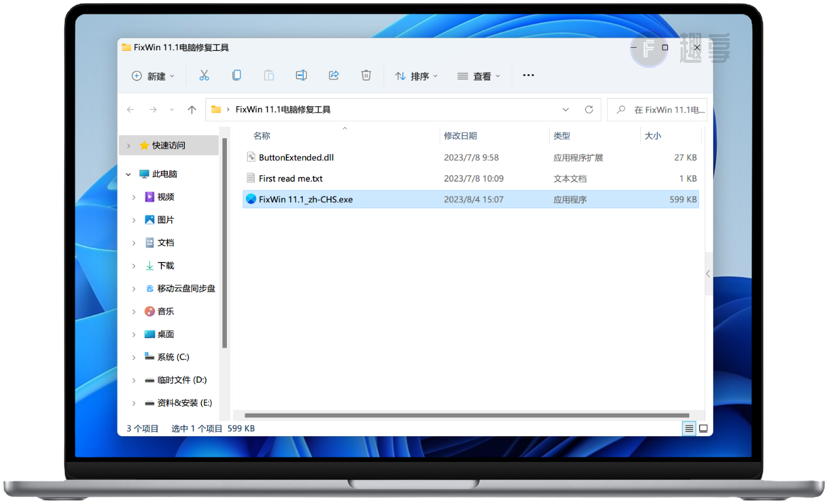This screenshot has height=504, width=827.
Task: Open the three-dots See more menu
Action: (529, 75)
